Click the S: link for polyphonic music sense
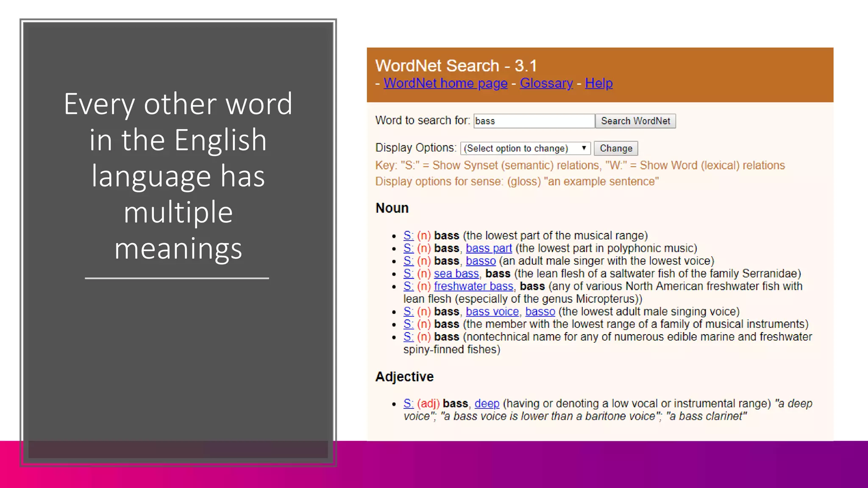The width and height of the screenshot is (868, 488). [408, 248]
